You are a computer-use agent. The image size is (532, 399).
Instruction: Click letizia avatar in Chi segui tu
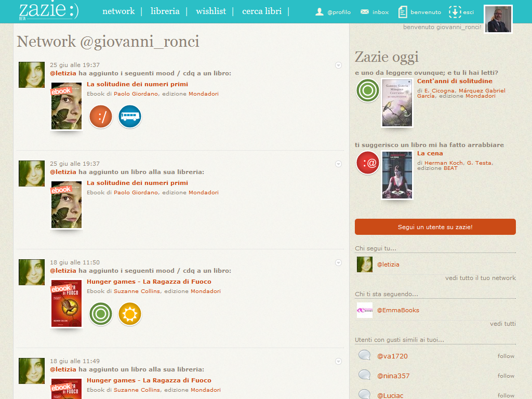pos(365,264)
